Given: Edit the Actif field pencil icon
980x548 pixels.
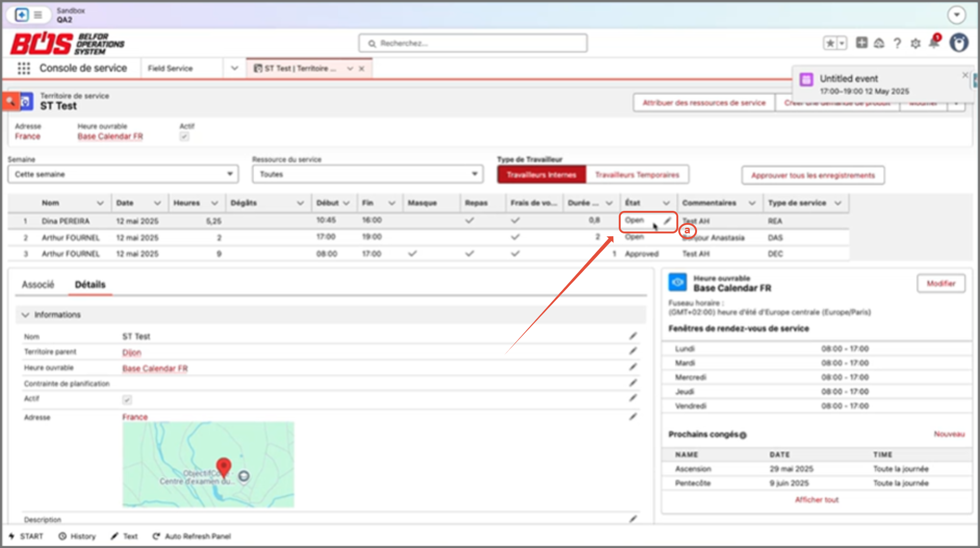Looking at the screenshot, I should point(633,398).
